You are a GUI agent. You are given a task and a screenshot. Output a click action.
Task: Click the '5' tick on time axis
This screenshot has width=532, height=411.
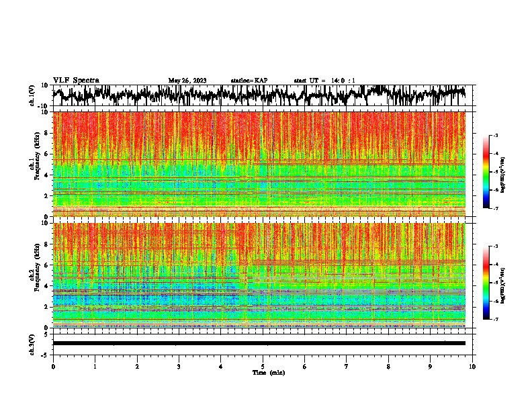(263, 367)
